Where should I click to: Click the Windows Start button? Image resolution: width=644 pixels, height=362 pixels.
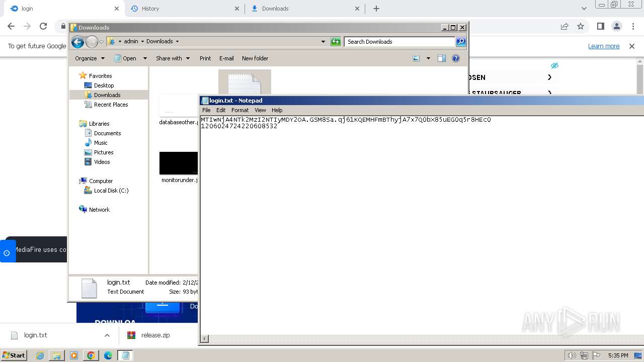(14, 355)
